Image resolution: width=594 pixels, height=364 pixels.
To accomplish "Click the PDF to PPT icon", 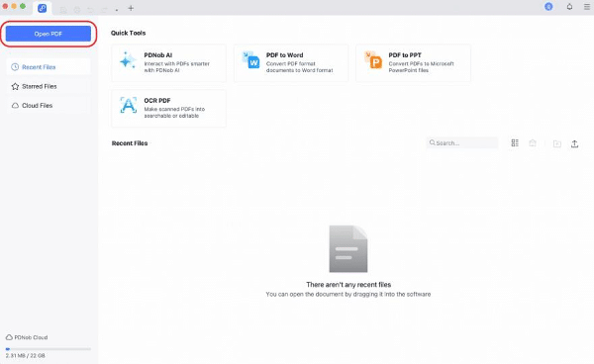I will [373, 59].
